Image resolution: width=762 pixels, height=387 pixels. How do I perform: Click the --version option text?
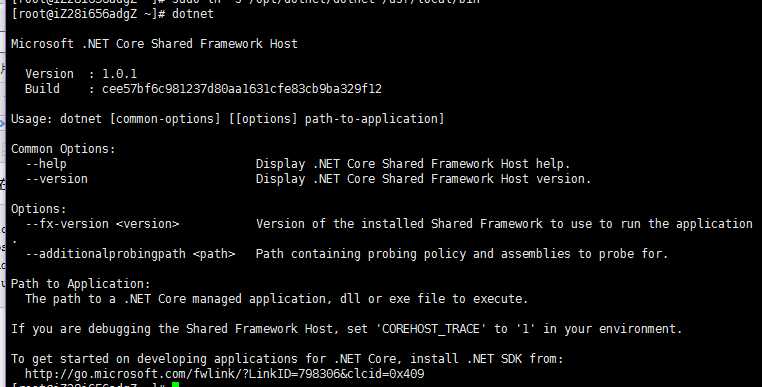56,179
